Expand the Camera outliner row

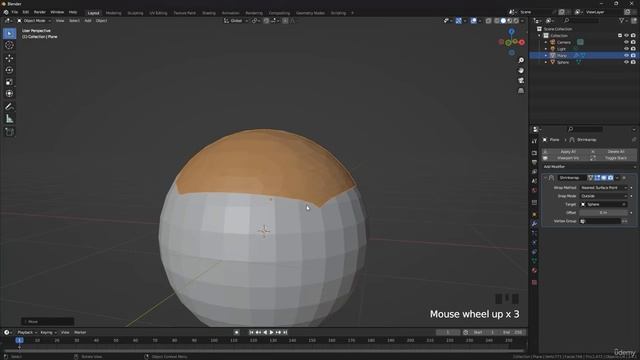546,42
